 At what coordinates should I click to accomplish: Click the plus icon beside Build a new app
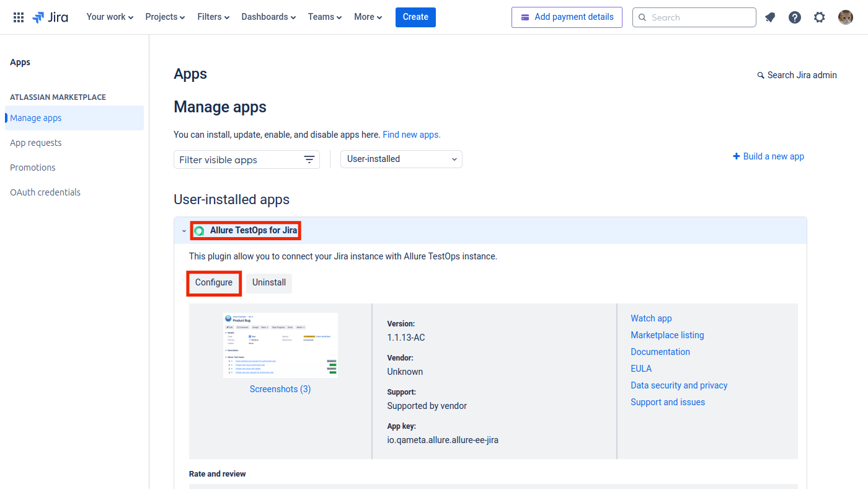(x=737, y=156)
